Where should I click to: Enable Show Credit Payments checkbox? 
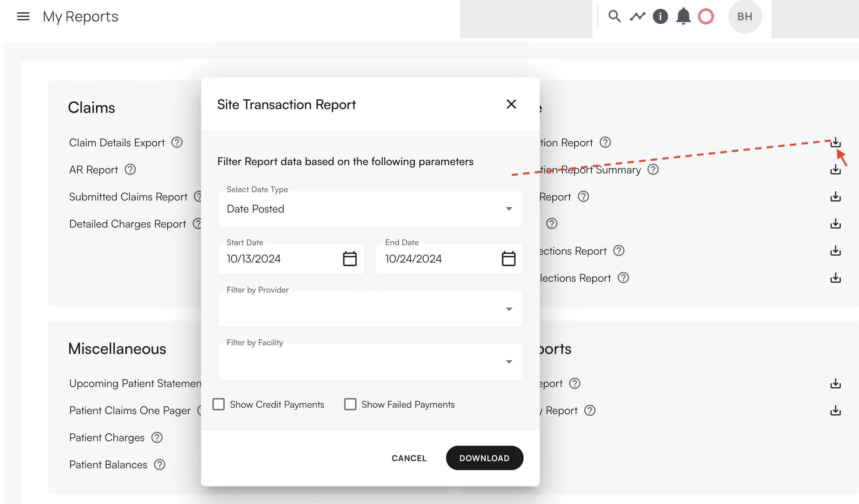219,404
